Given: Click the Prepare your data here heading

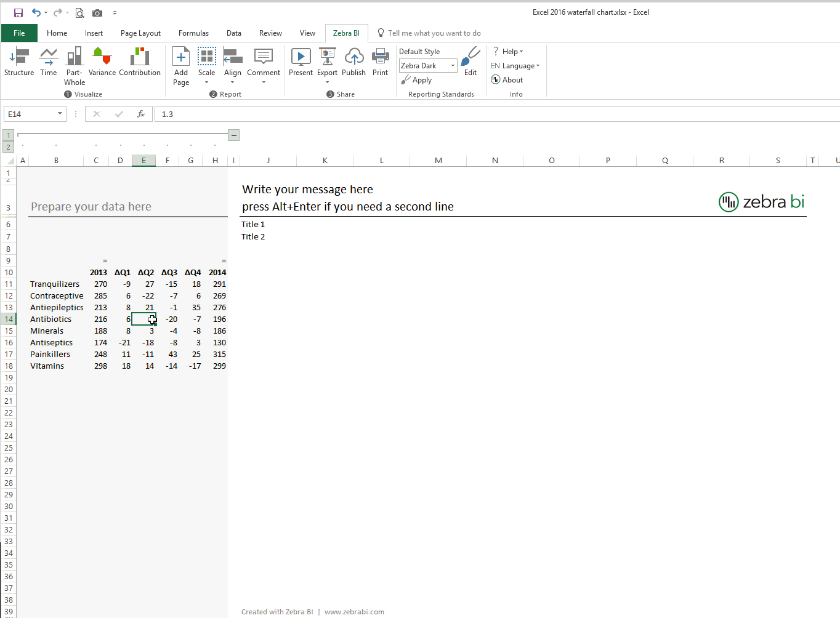Looking at the screenshot, I should 91,207.
